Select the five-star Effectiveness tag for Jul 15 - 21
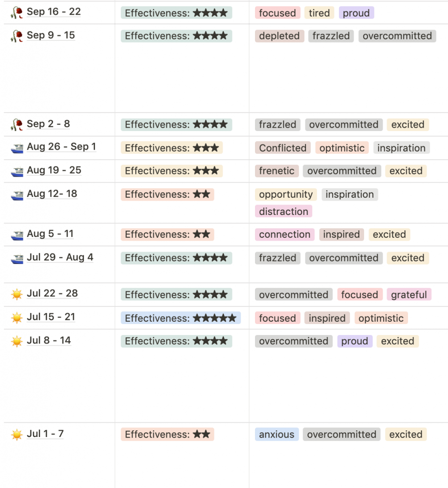Screen dimensions: 448x488 [x=181, y=318]
